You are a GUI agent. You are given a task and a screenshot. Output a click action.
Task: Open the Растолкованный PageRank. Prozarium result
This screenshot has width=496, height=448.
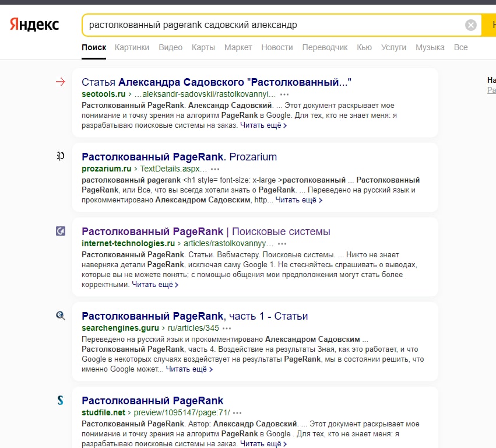click(x=179, y=157)
